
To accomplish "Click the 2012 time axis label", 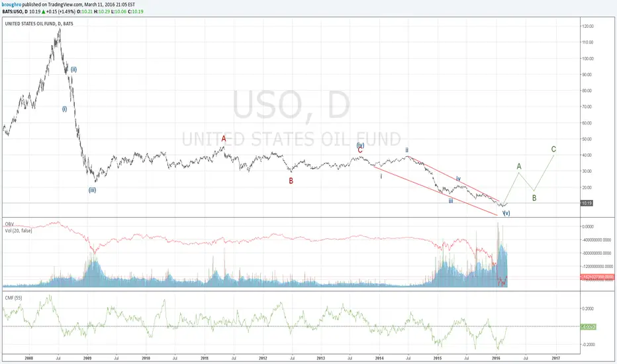I will 263,359.
